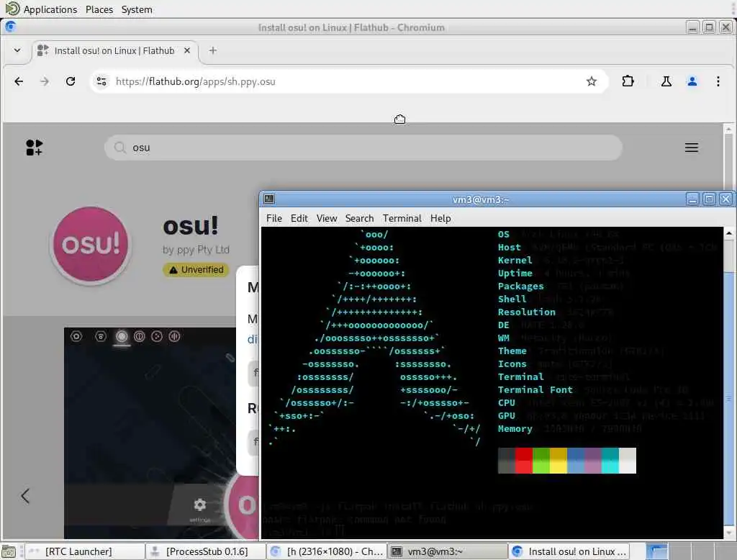Click the terminal window title icon
737x560 pixels.
(x=269, y=199)
